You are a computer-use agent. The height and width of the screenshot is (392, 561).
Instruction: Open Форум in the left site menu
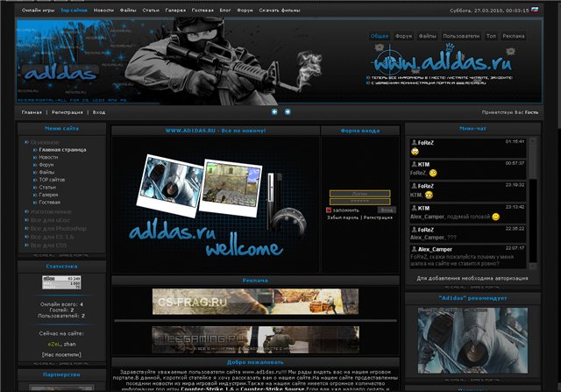pyautogui.click(x=46, y=165)
